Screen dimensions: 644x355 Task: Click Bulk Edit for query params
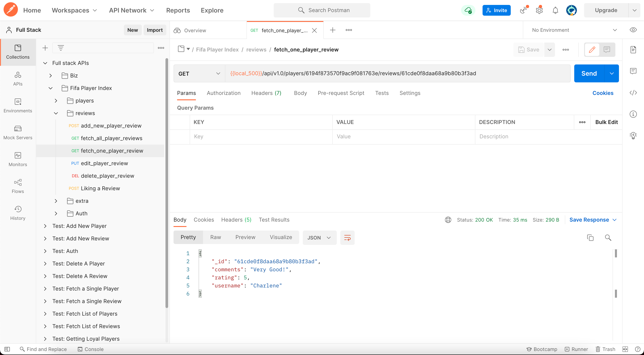(x=606, y=122)
